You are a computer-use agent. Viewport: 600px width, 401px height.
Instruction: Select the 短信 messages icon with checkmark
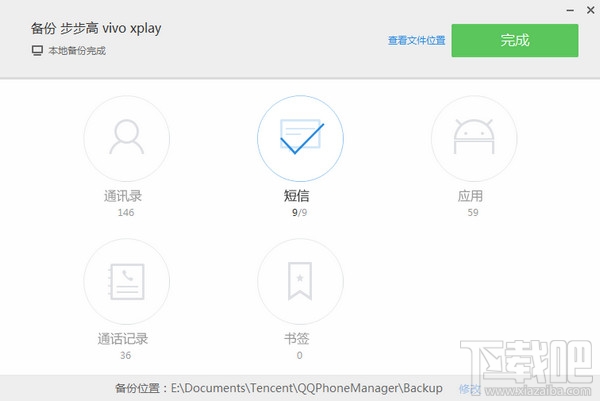click(300, 139)
